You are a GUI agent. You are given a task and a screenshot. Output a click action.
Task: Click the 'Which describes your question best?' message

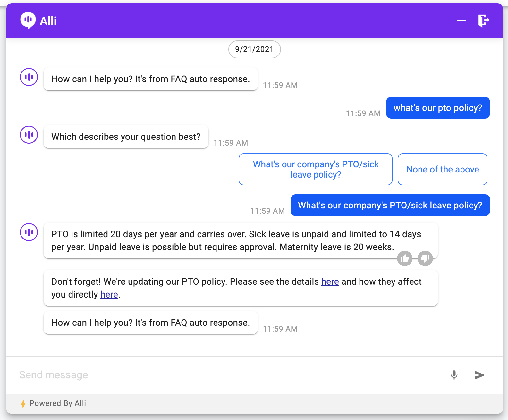pyautogui.click(x=126, y=137)
